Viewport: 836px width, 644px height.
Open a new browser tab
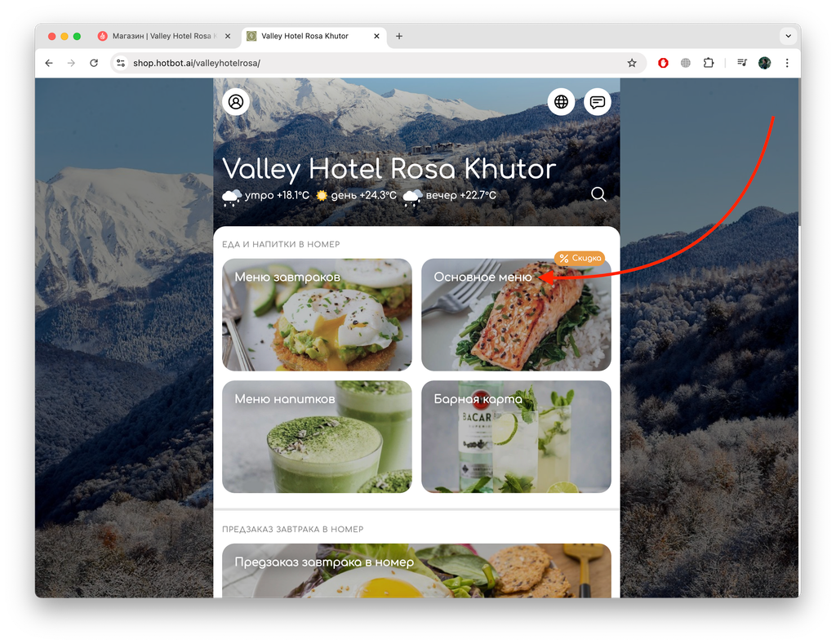click(398, 36)
